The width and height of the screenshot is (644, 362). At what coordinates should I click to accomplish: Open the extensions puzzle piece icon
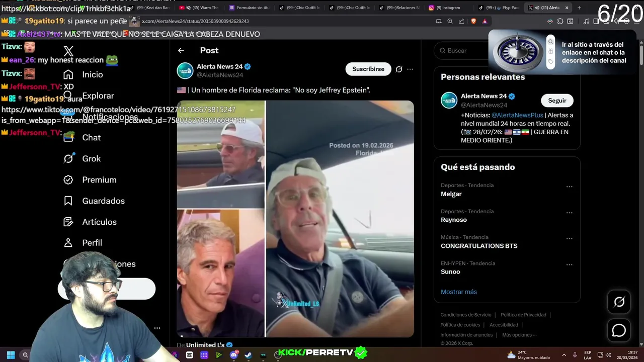(x=560, y=21)
